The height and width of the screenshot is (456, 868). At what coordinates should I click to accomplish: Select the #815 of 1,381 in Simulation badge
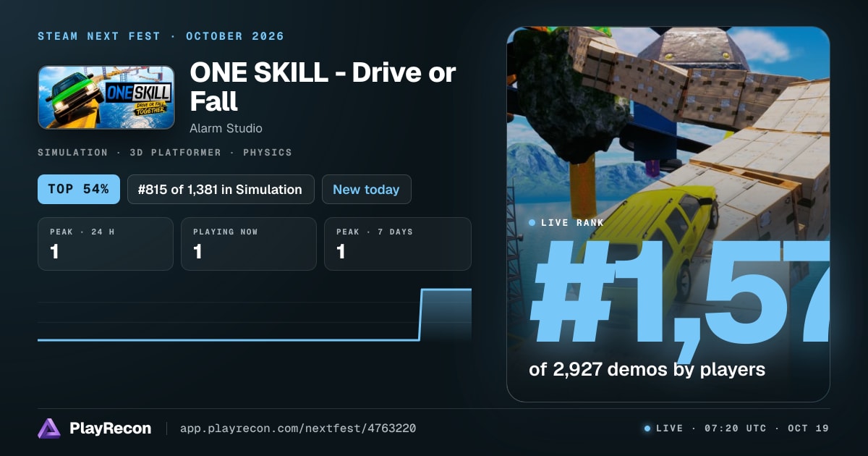(x=221, y=190)
